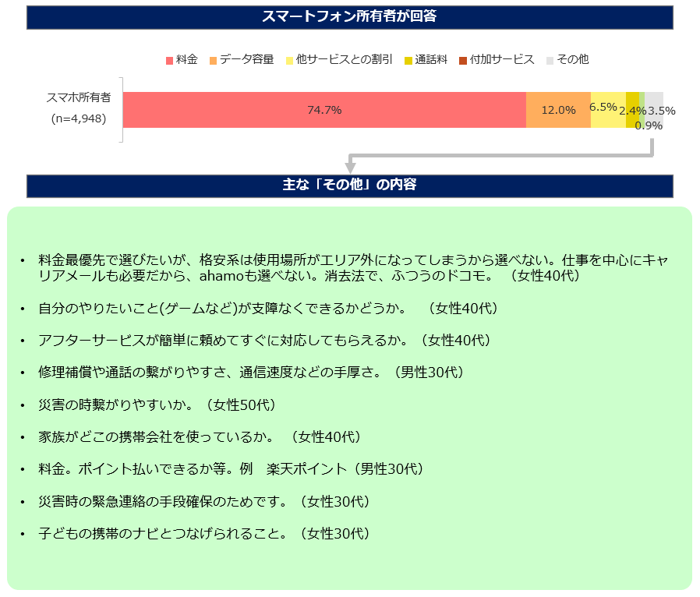This screenshot has width=700, height=597.
Task: Click the 子どもの携帯のナビ comment line
Action: coord(204,534)
